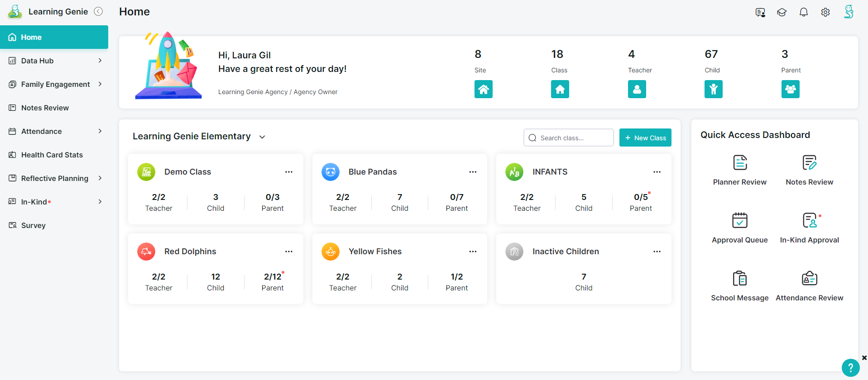
Task: Click the Class icon tile
Action: click(x=560, y=89)
